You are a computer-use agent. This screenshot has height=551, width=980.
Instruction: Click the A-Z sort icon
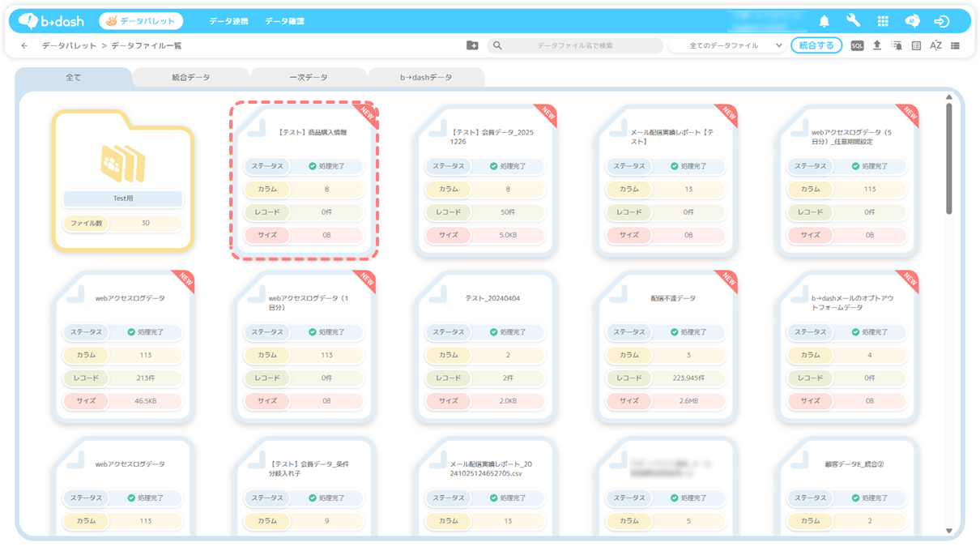click(x=935, y=46)
